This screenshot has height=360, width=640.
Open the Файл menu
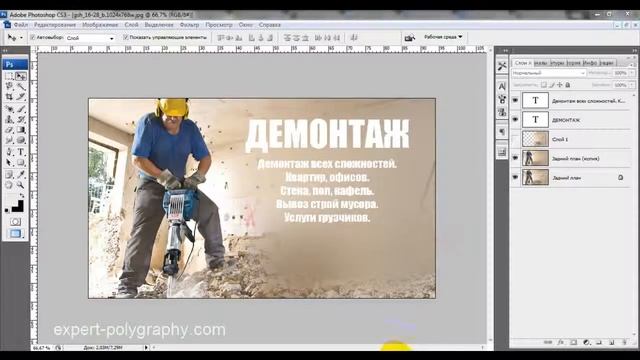point(21,25)
